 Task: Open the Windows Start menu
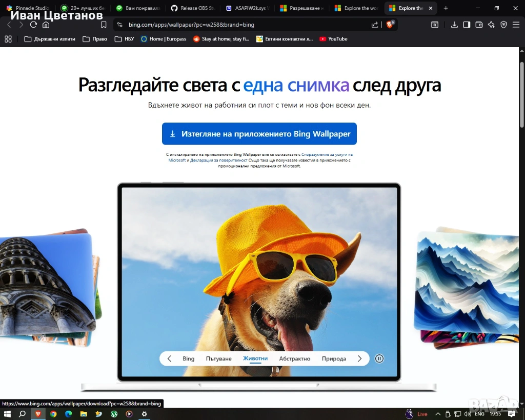(7, 414)
